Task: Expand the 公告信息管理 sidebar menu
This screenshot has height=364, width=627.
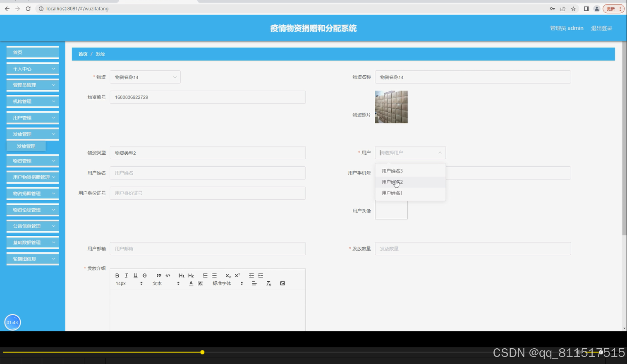Action: coord(33,226)
